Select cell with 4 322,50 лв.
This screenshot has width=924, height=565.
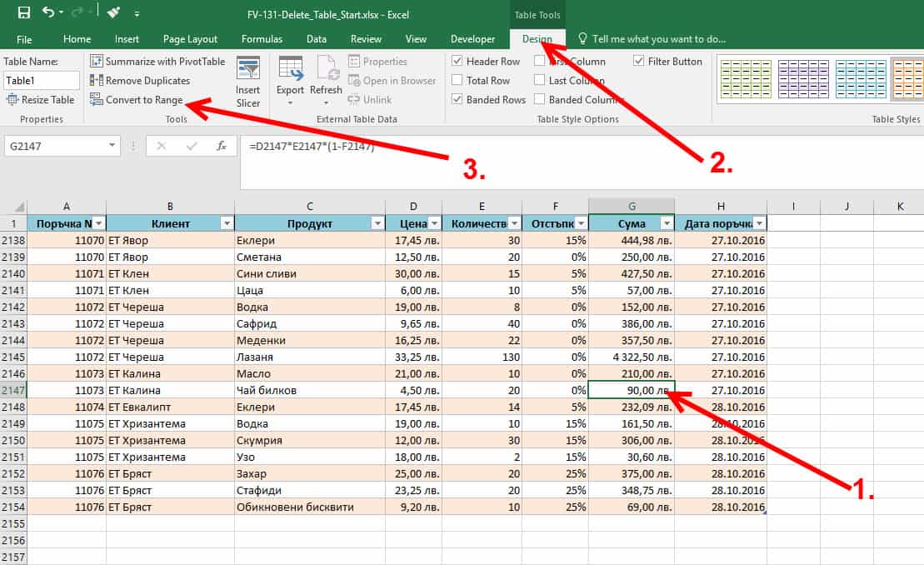(632, 357)
